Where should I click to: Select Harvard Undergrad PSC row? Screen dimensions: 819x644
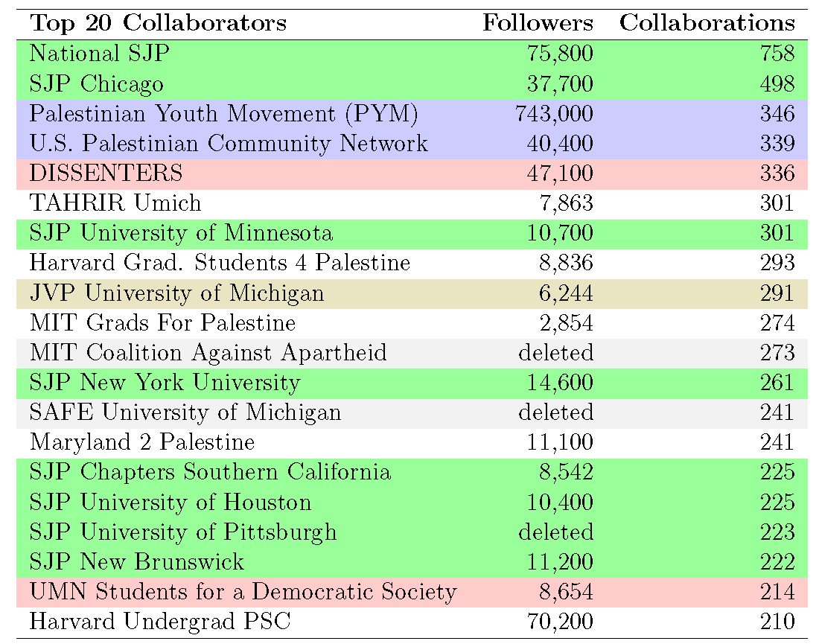(159, 622)
